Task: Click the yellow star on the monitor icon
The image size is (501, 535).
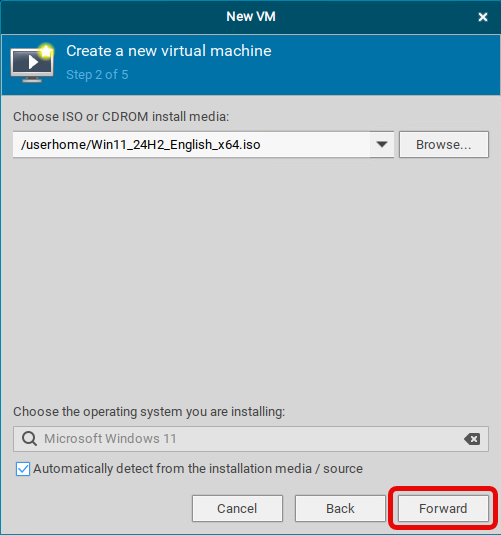Action: [46, 51]
